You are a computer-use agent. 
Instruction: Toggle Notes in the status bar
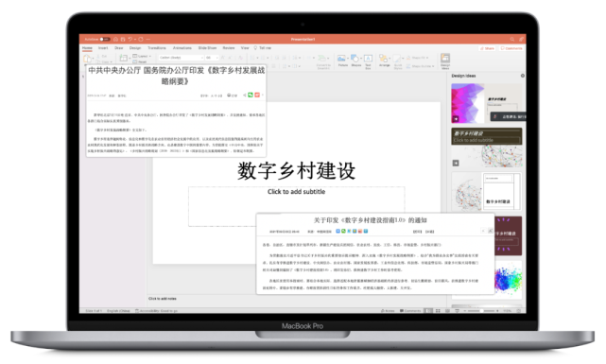point(388,311)
